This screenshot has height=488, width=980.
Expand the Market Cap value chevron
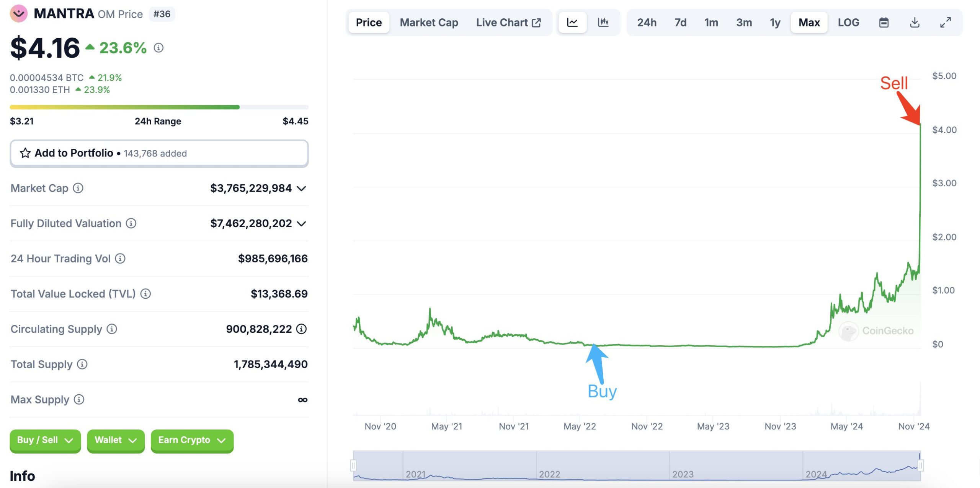(x=302, y=189)
